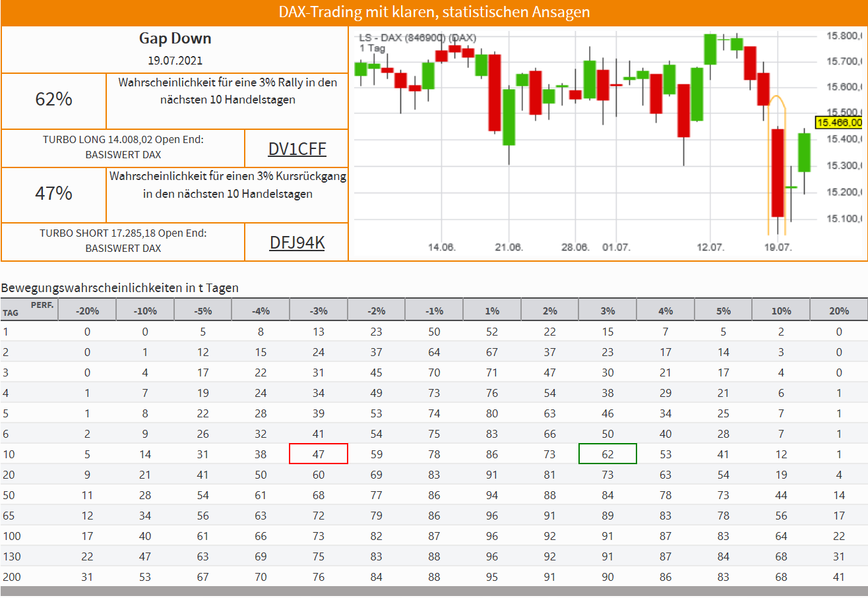Click the -10% column header

[145, 311]
